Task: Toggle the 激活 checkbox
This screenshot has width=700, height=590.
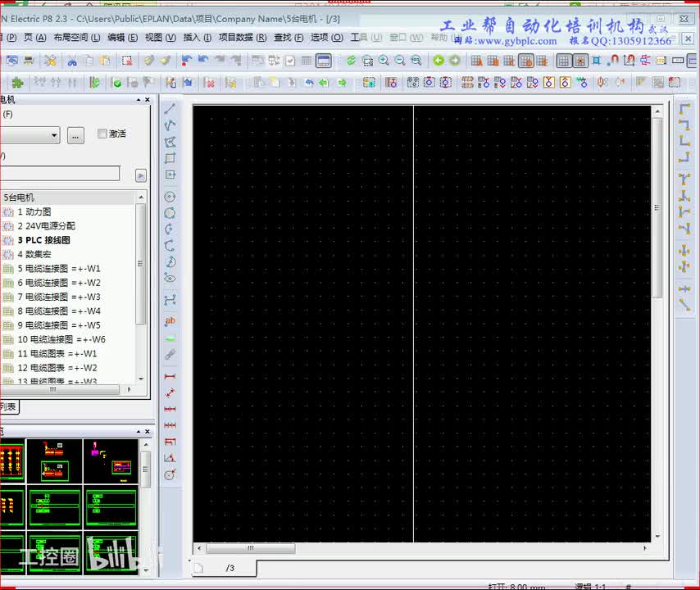Action: point(102,134)
